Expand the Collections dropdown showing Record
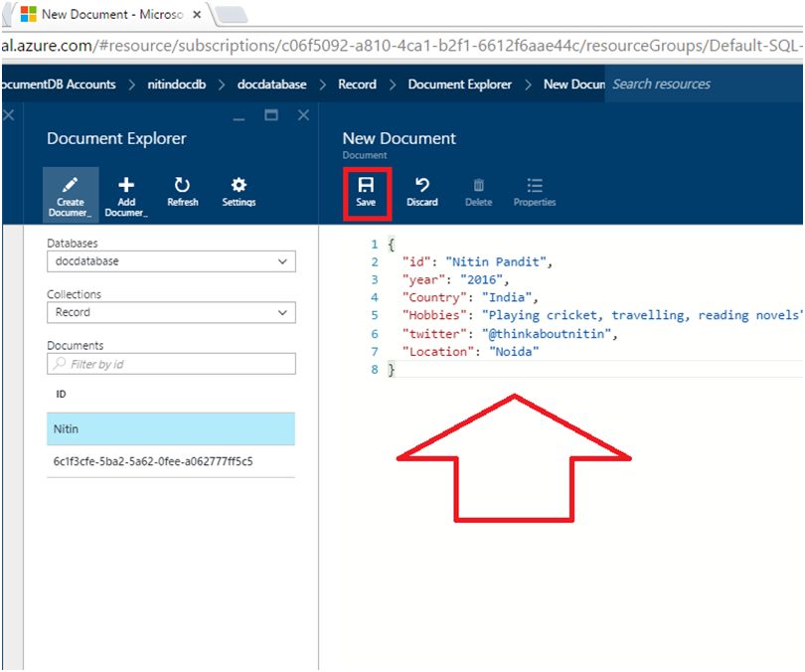Screen dimensions: 805x672 coord(171,313)
